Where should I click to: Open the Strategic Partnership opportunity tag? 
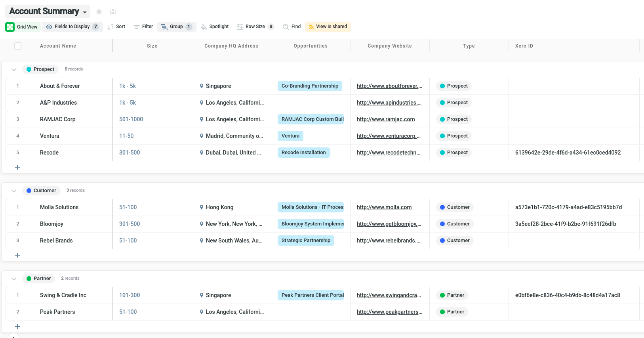tap(306, 241)
